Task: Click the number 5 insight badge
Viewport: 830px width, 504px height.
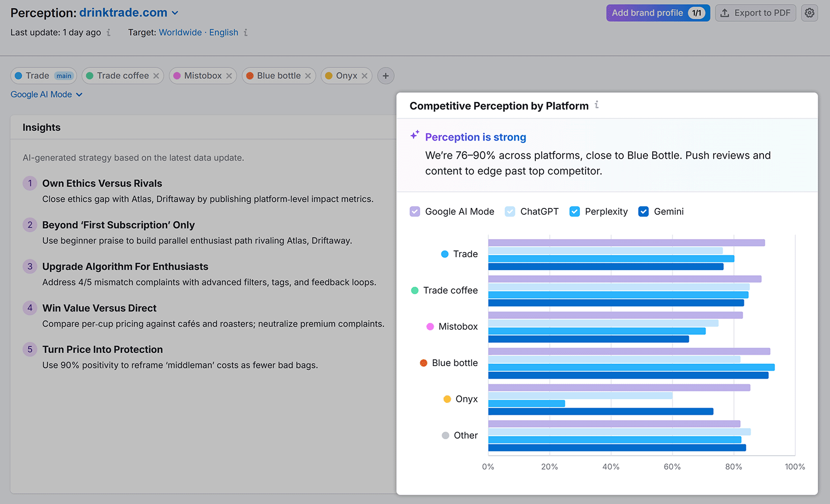Action: 30,349
